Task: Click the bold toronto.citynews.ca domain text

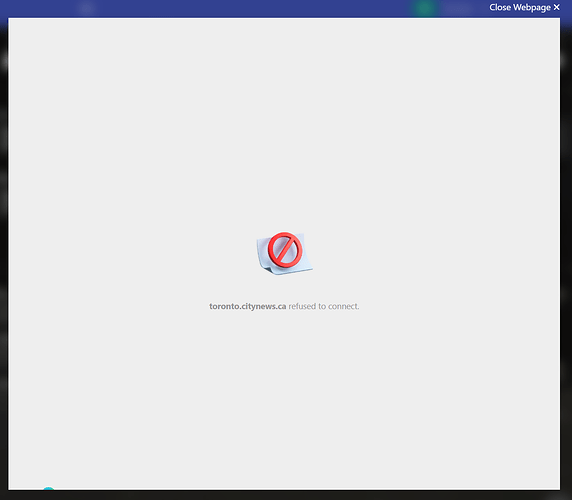Action: (x=248, y=306)
